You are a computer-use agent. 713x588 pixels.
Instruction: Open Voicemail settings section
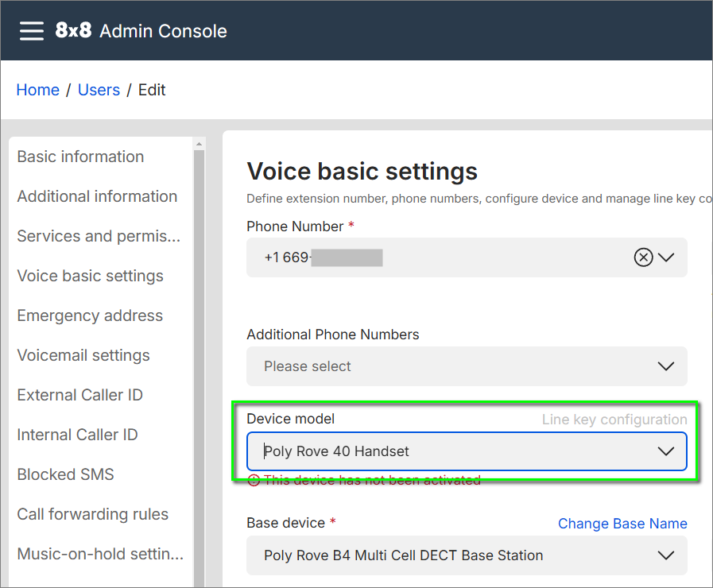click(x=83, y=355)
